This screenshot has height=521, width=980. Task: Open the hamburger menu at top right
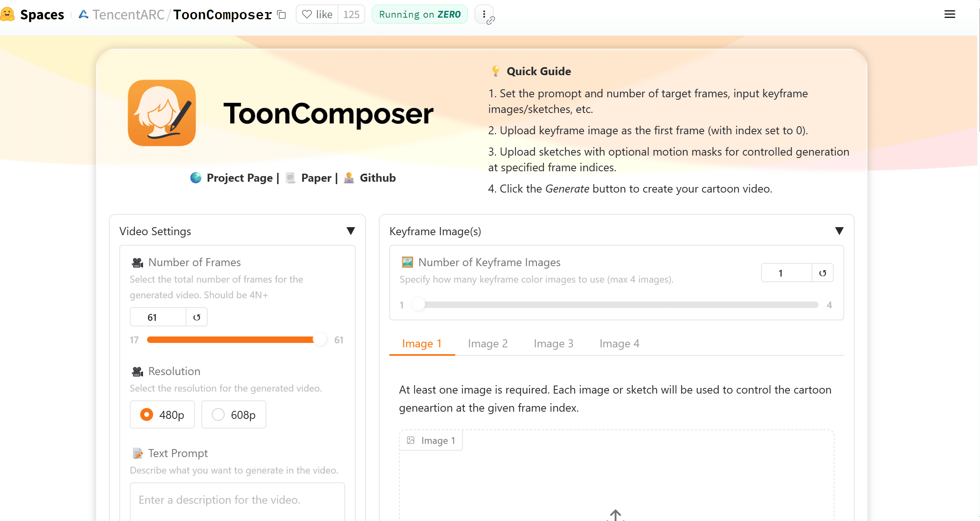click(950, 14)
